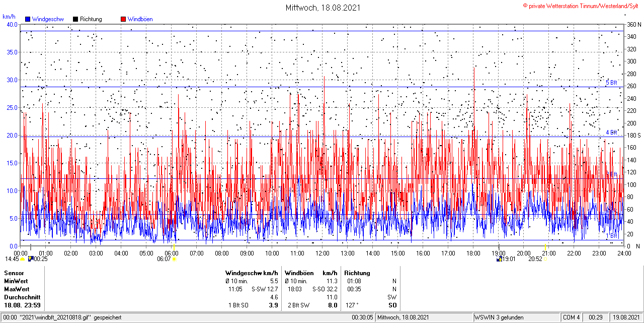Click the sunrise sun icon at 06:07
Viewport: 644px width, 323px height.
(174, 259)
